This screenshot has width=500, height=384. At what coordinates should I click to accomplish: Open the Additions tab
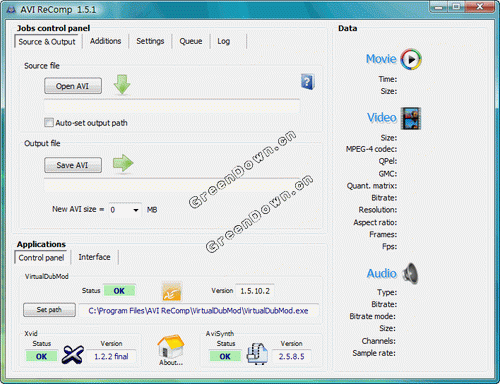[x=105, y=41]
